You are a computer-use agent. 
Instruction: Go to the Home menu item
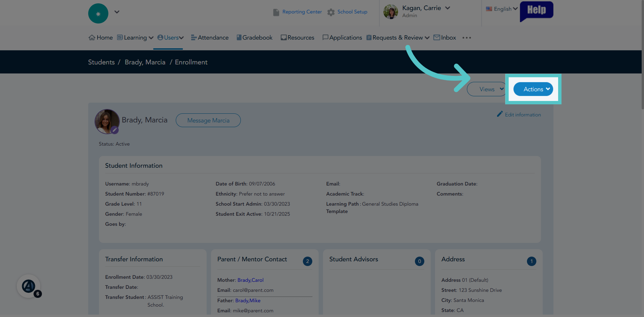point(105,38)
